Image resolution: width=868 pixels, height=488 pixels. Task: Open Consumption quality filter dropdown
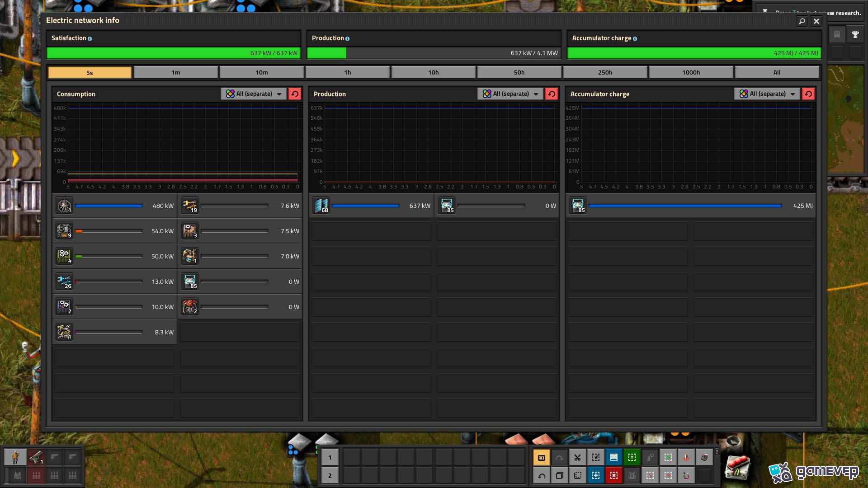254,94
